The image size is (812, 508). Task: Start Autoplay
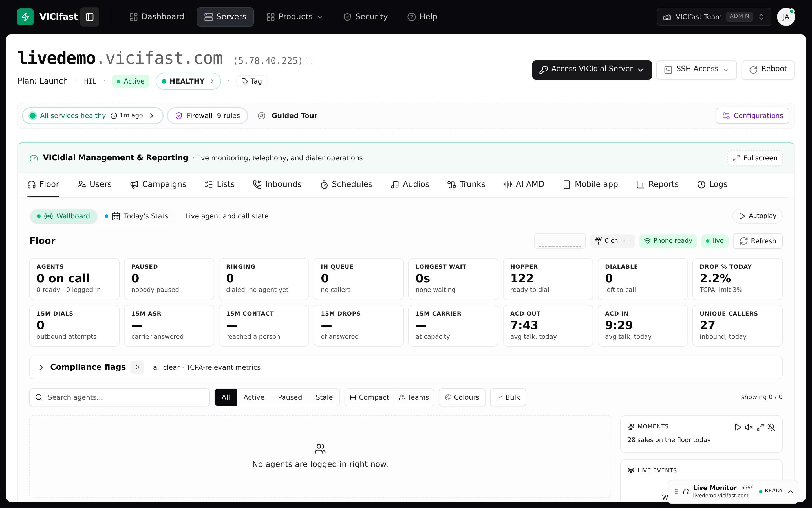[x=757, y=216]
